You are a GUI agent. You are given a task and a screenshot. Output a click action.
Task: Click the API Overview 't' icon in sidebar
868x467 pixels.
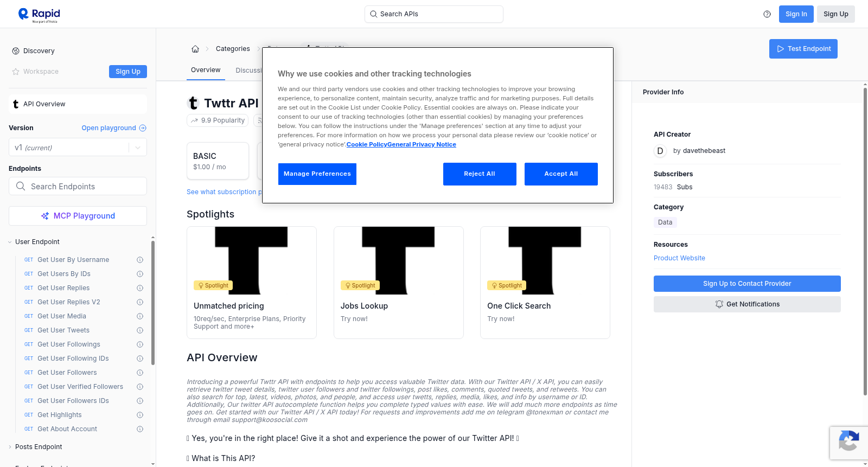coord(16,104)
